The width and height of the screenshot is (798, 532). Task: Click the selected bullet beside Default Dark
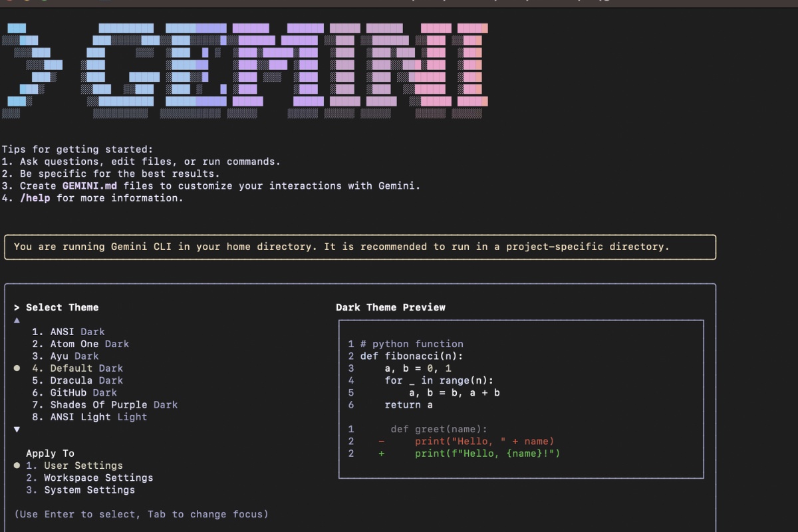pos(17,368)
